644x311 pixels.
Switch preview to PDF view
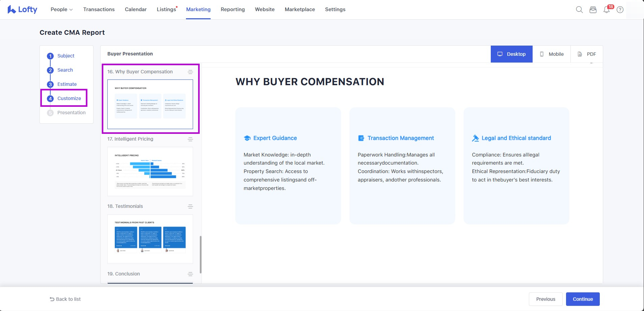(587, 54)
